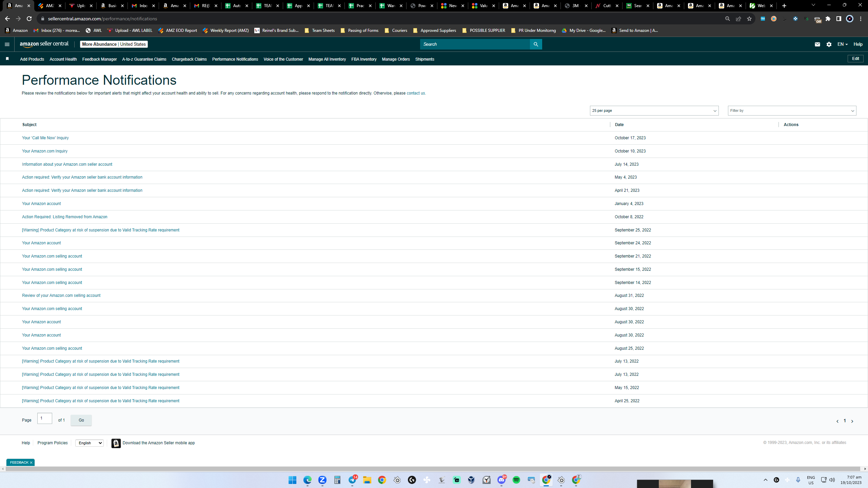Open File Explorer from the taskbar

367,480
